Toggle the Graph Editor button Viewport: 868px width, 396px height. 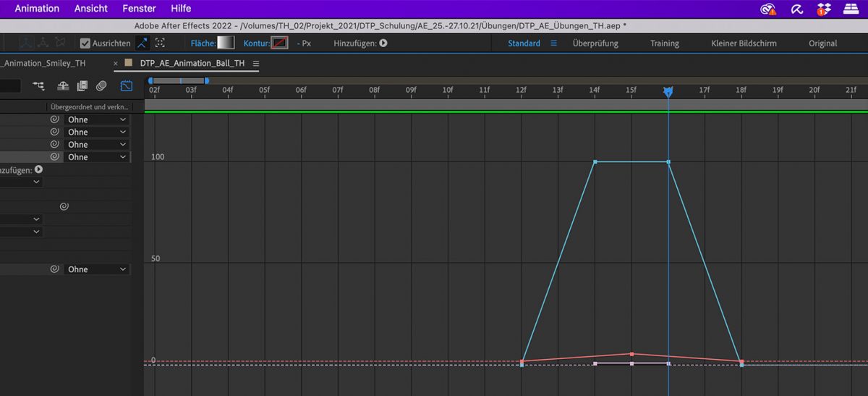click(127, 86)
